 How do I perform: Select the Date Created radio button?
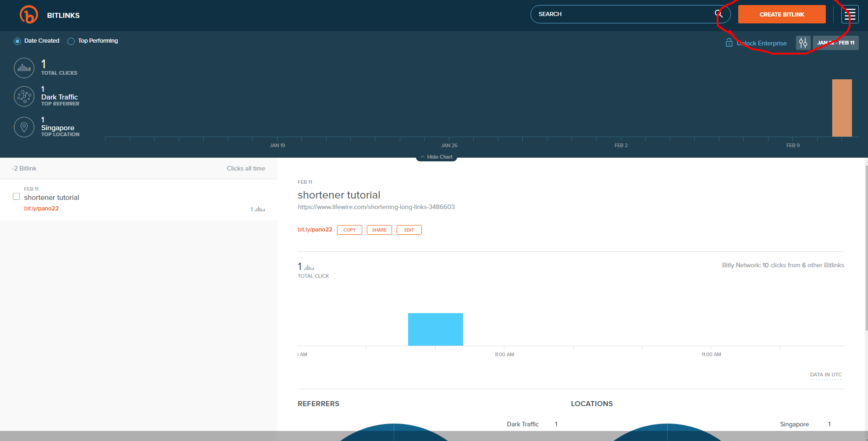pyautogui.click(x=17, y=41)
